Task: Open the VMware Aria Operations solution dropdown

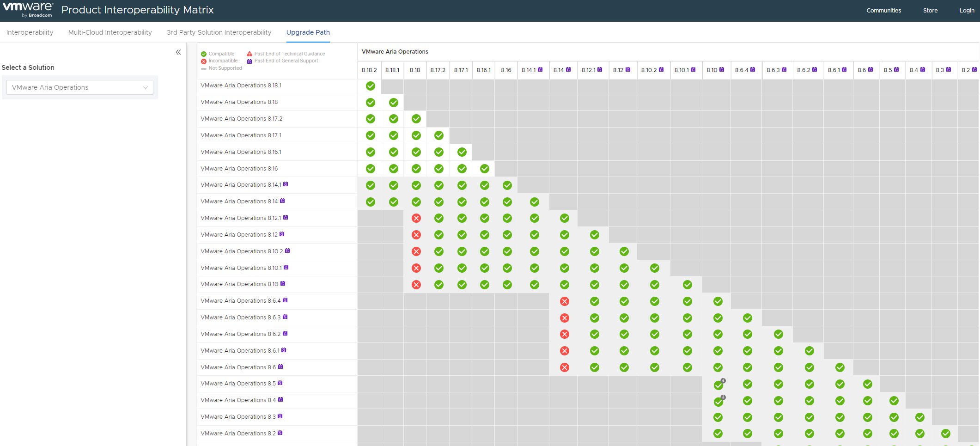Action: [x=80, y=87]
